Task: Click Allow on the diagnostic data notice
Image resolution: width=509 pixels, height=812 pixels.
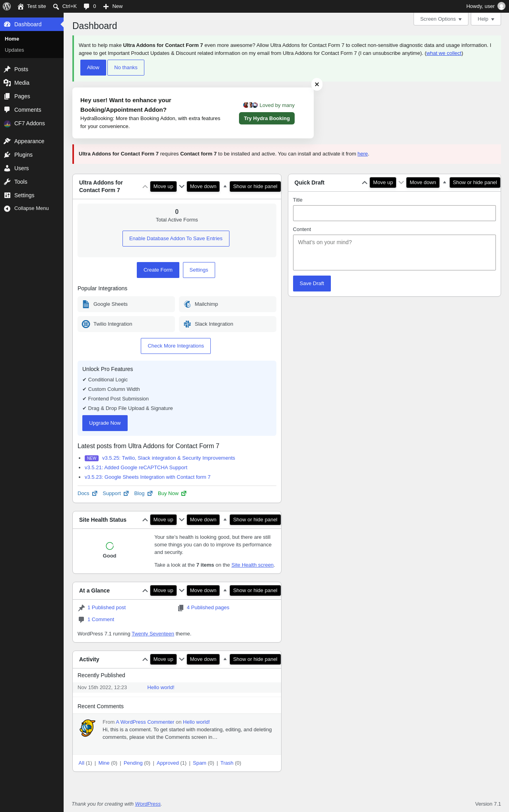Action: [x=93, y=68]
